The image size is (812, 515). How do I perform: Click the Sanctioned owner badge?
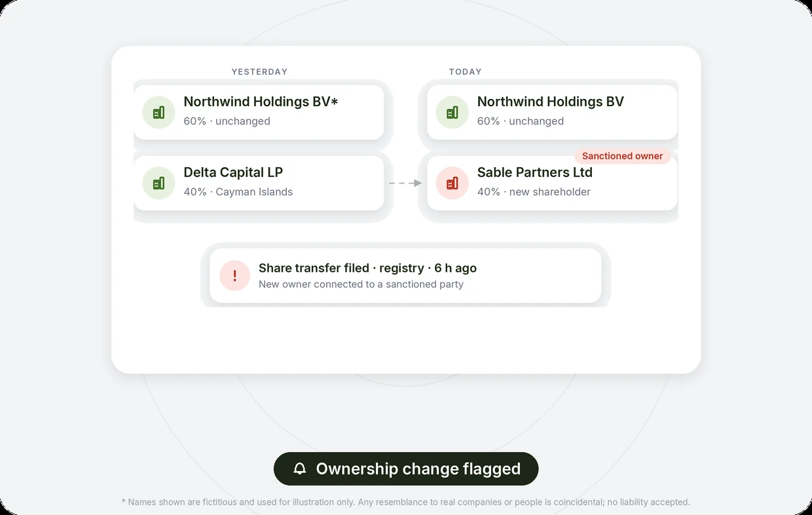click(622, 156)
